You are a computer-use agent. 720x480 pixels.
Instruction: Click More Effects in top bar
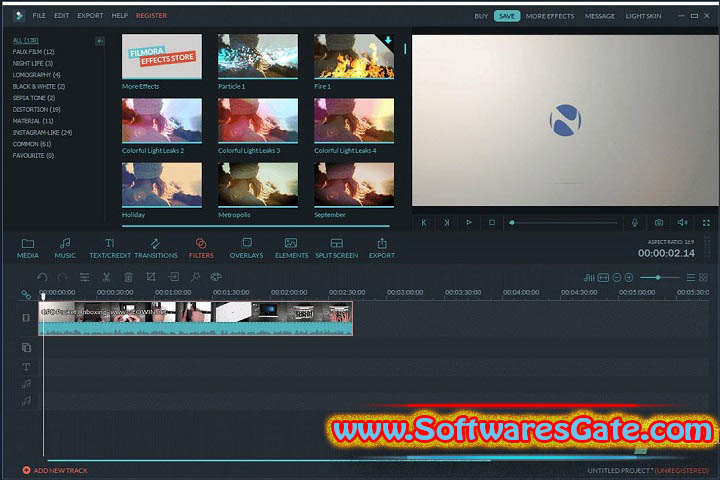(x=550, y=16)
